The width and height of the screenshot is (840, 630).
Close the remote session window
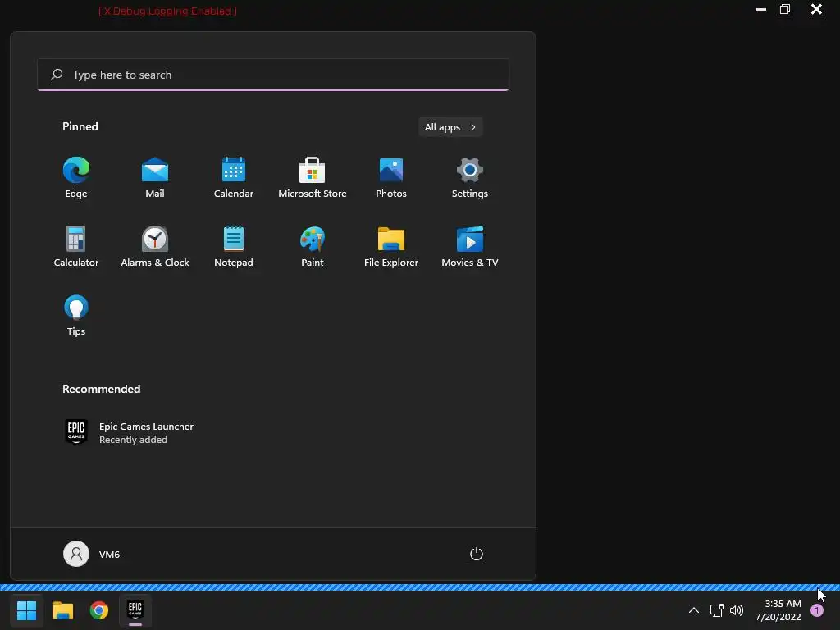816,9
